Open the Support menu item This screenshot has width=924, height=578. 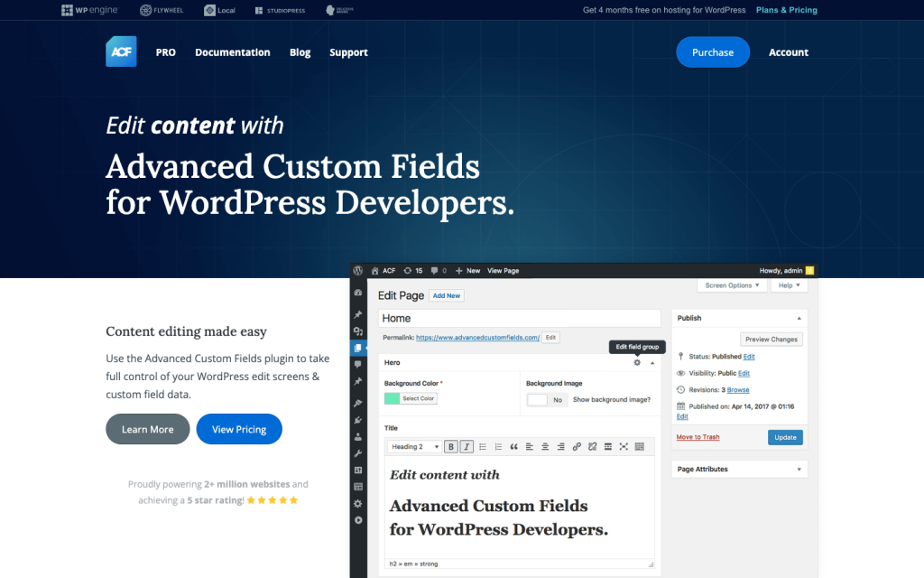[348, 52]
